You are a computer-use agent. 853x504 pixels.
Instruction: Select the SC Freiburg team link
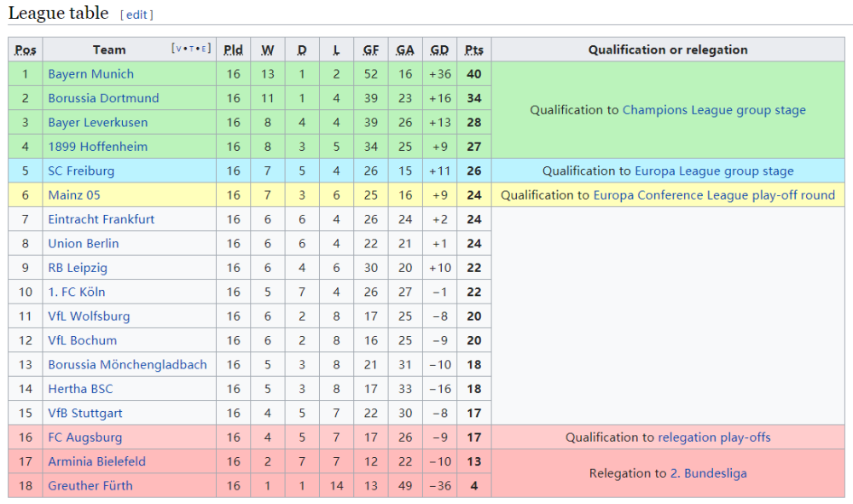coord(81,171)
